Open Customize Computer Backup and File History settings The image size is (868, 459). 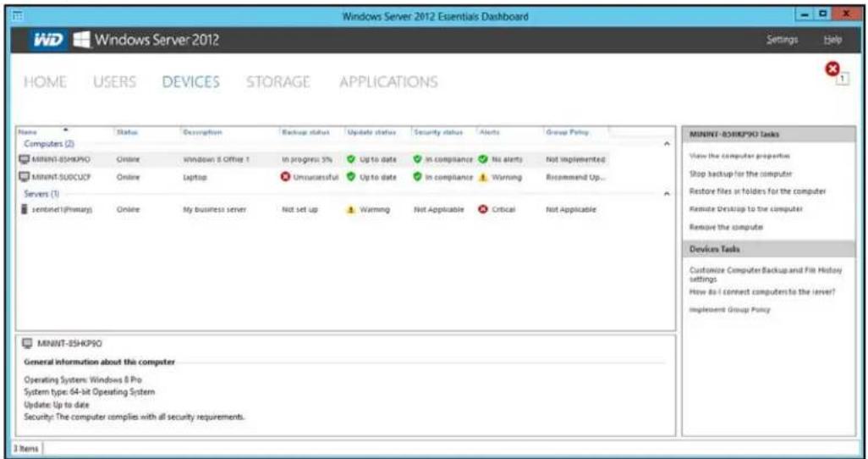point(766,274)
